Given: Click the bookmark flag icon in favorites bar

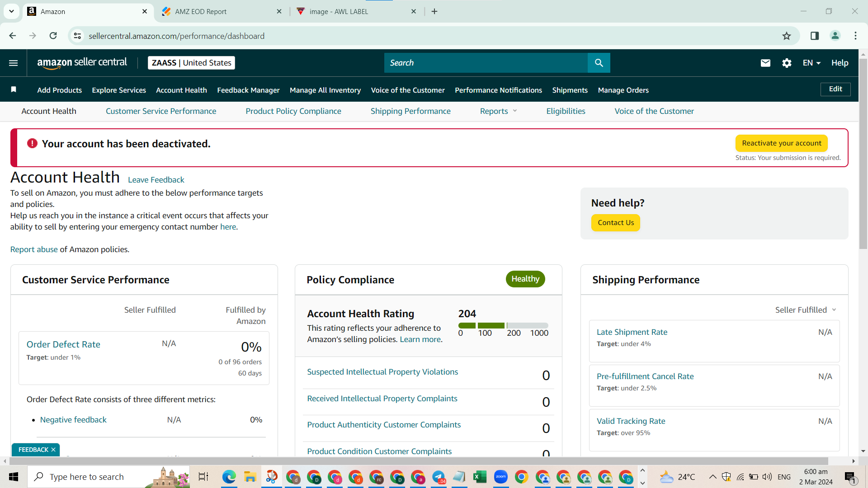Looking at the screenshot, I should 14,89.
